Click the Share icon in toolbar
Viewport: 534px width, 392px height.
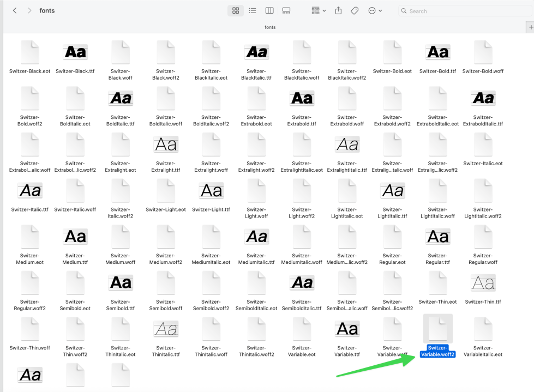[x=338, y=11]
